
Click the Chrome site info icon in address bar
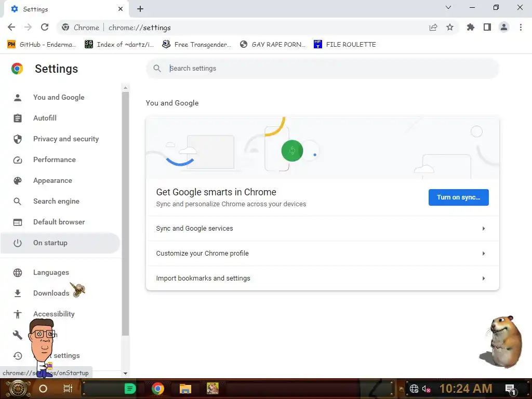pyautogui.click(x=65, y=28)
